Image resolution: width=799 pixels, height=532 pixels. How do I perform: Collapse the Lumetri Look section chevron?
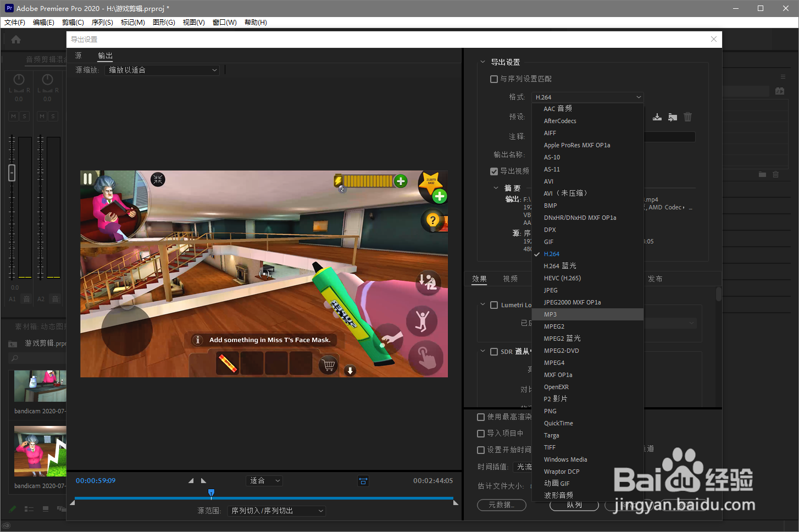point(483,304)
